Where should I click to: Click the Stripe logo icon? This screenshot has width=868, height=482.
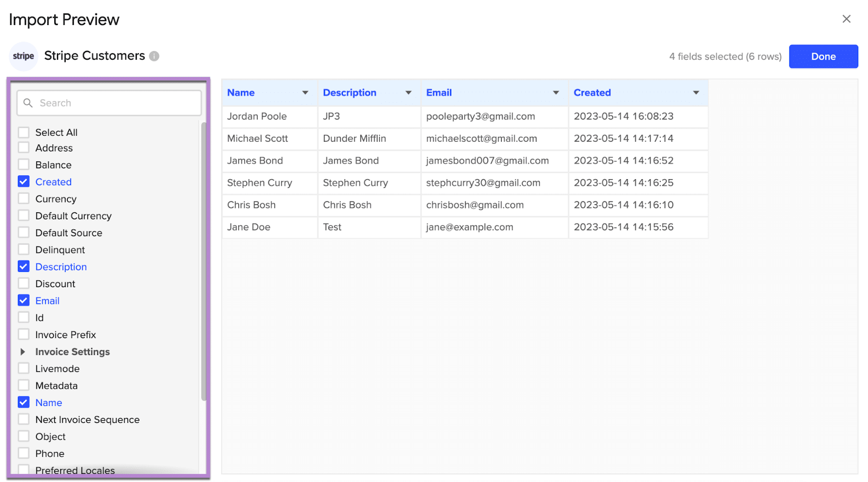23,56
